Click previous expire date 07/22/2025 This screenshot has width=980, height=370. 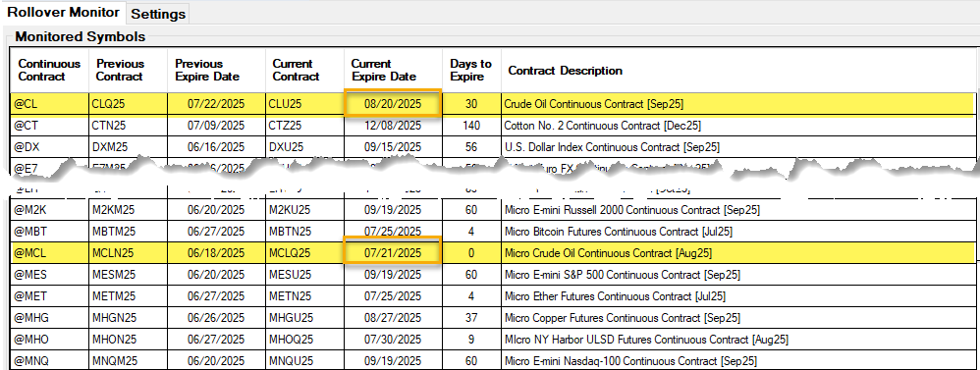[216, 104]
